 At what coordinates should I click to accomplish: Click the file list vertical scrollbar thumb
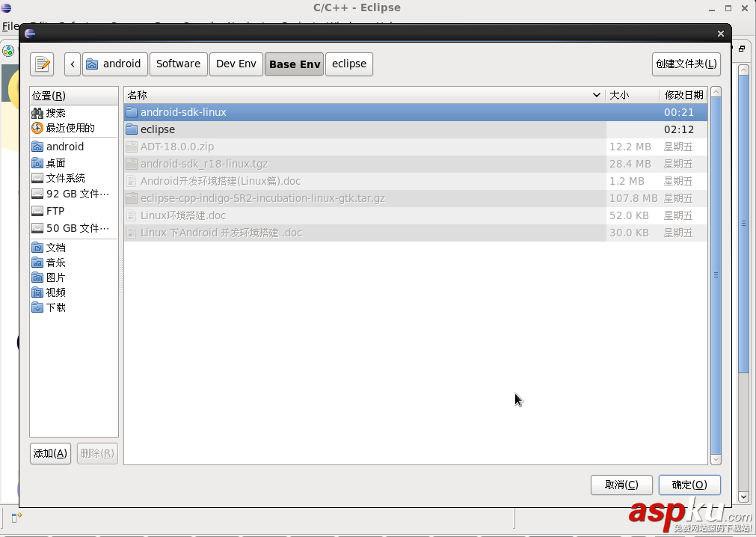716,275
